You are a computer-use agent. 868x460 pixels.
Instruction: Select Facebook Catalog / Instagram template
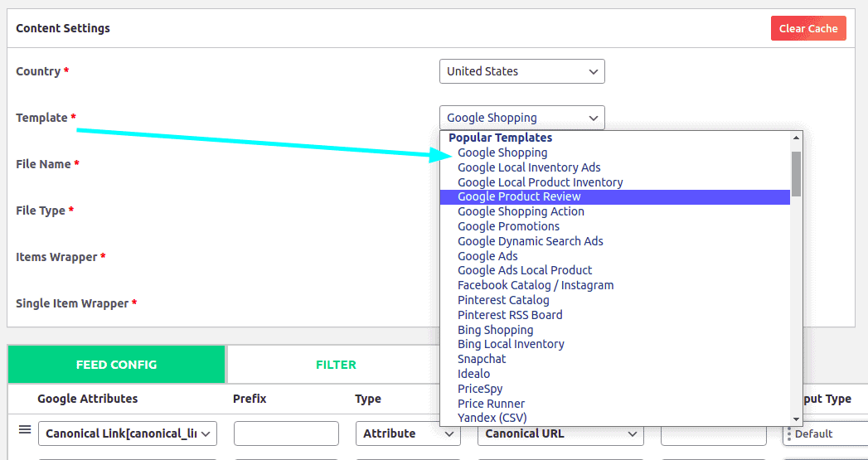pos(614,285)
